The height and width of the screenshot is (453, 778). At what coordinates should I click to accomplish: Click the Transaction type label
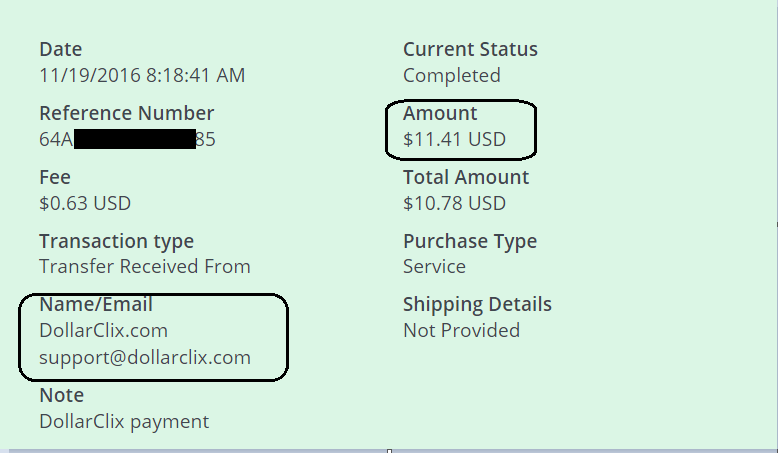[x=117, y=242]
